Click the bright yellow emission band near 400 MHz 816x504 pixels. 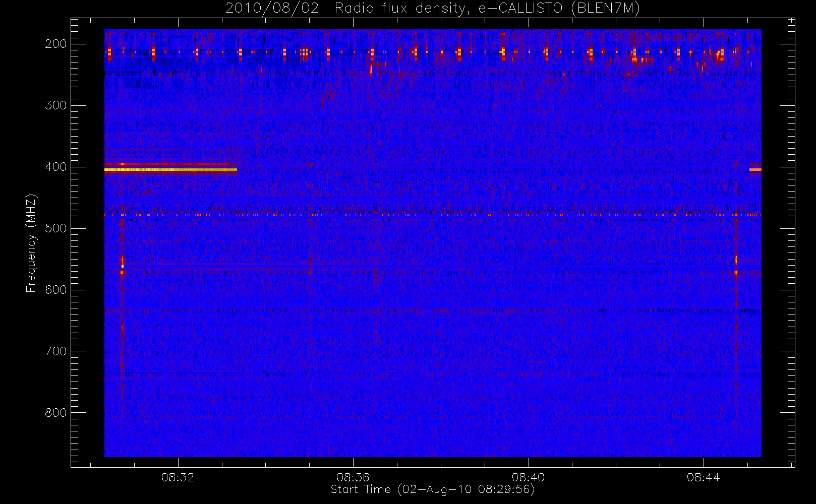[170, 170]
